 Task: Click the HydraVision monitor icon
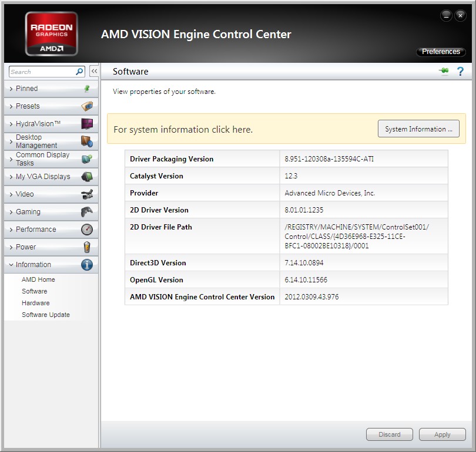(87, 124)
